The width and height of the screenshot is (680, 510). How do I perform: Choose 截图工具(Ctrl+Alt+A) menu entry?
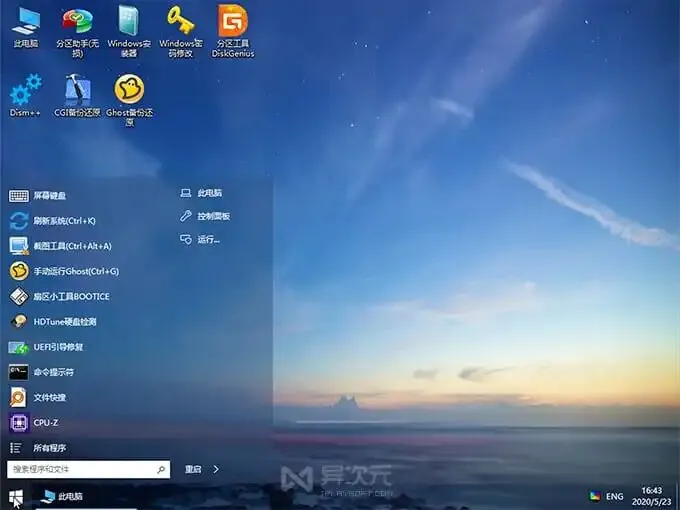coord(72,246)
